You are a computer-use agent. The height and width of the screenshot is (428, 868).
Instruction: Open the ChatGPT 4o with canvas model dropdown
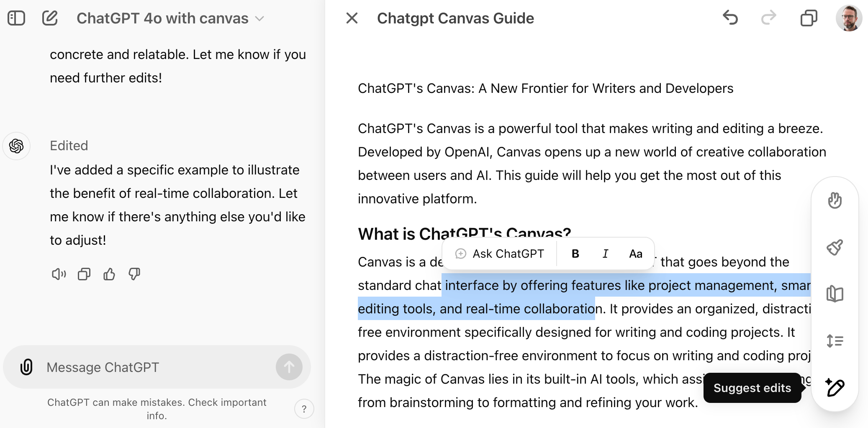(170, 18)
